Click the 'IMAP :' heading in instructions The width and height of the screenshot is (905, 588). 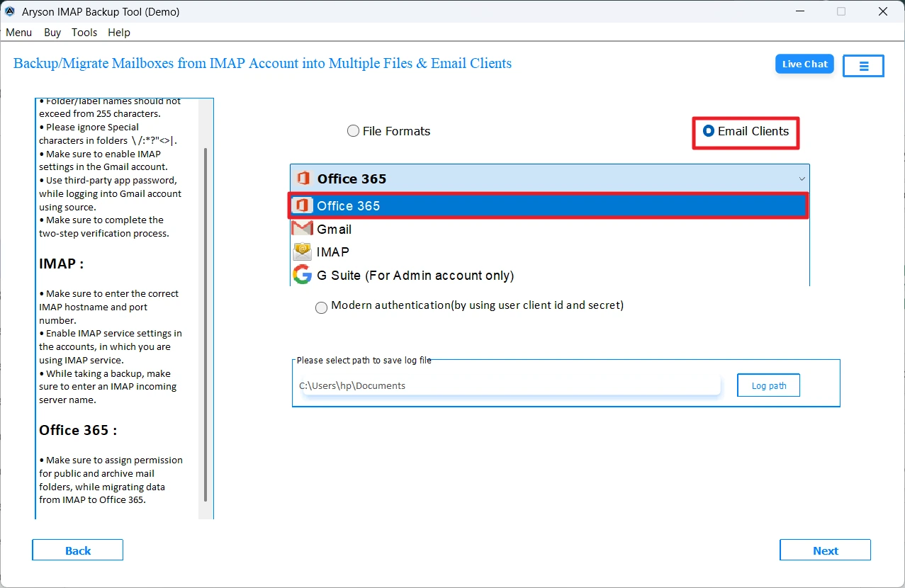(62, 264)
